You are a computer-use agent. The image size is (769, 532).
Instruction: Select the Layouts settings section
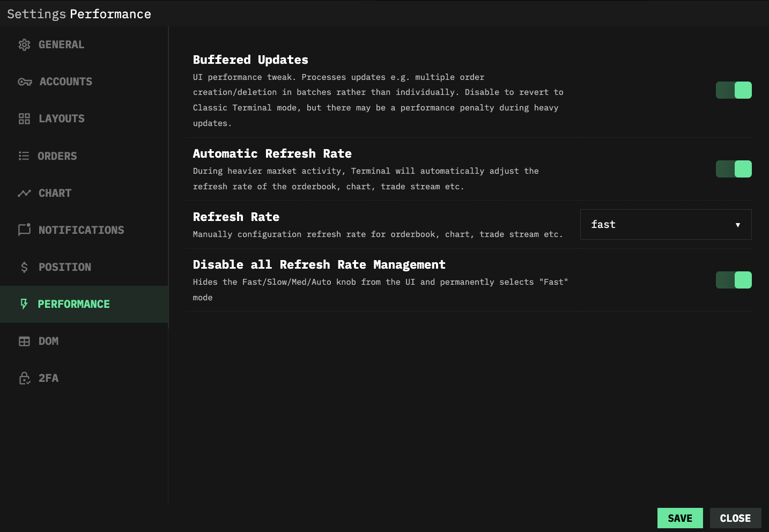(62, 119)
